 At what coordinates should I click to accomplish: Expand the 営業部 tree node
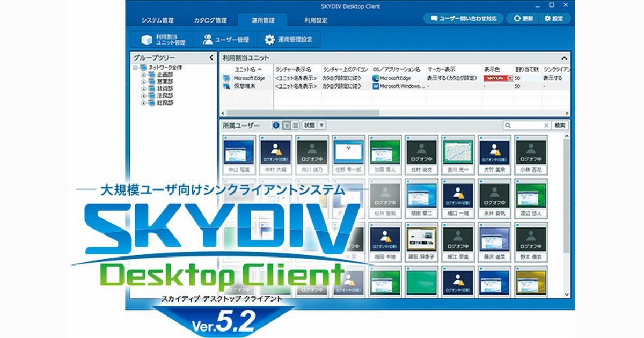click(x=143, y=82)
